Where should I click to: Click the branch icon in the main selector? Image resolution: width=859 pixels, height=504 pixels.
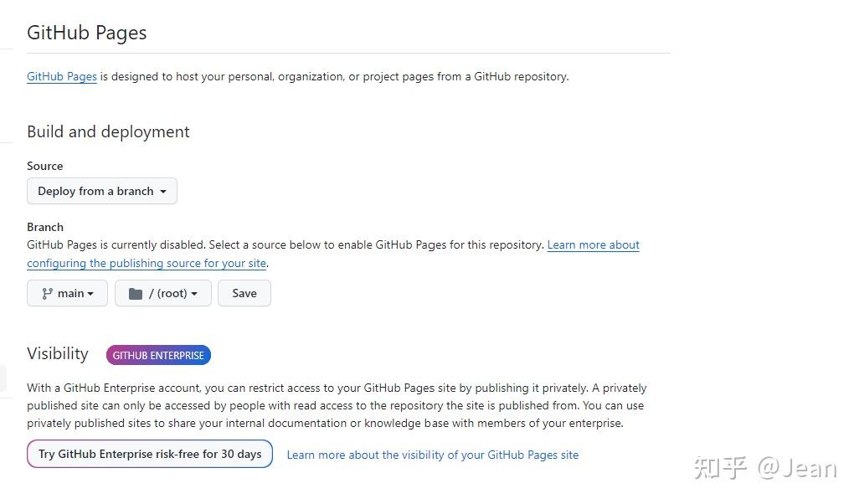[47, 293]
